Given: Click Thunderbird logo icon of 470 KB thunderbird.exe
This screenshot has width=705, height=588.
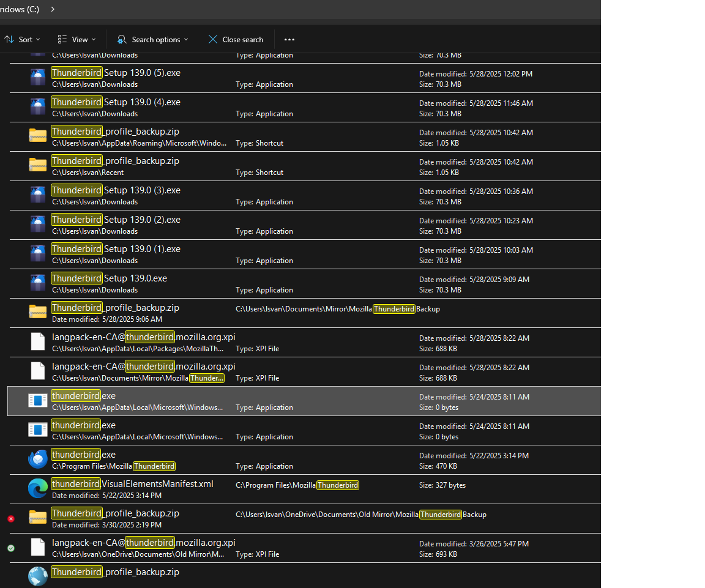Looking at the screenshot, I should [x=38, y=459].
